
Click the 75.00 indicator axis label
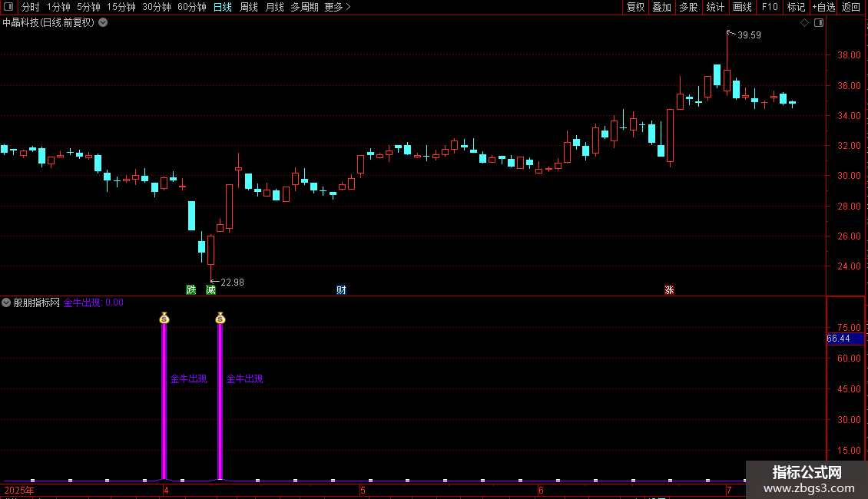(849, 328)
